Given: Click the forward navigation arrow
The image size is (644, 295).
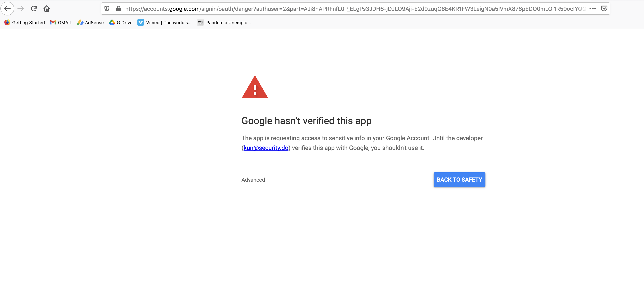Looking at the screenshot, I should point(21,9).
